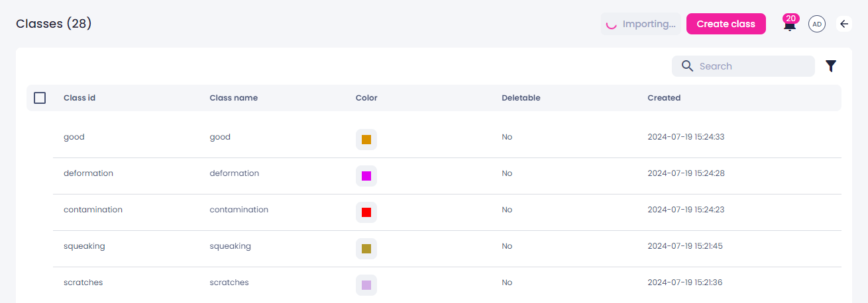Open the magenta color swatch for deformation
This screenshot has height=303, width=868.
tap(366, 176)
